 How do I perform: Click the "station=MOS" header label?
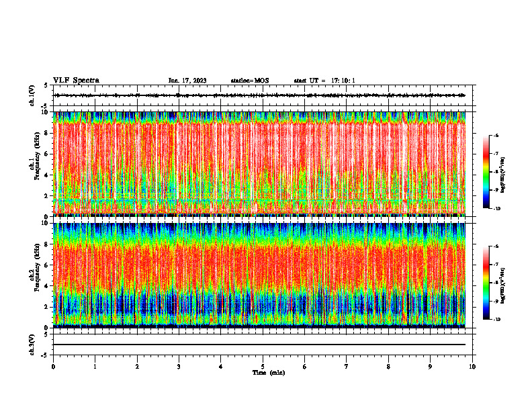(x=250, y=81)
